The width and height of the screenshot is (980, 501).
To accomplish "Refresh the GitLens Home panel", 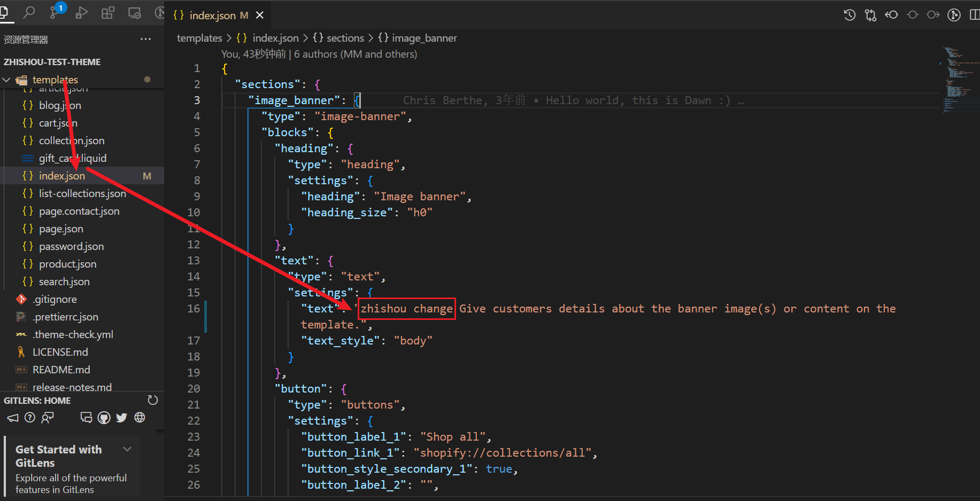I will [x=152, y=400].
